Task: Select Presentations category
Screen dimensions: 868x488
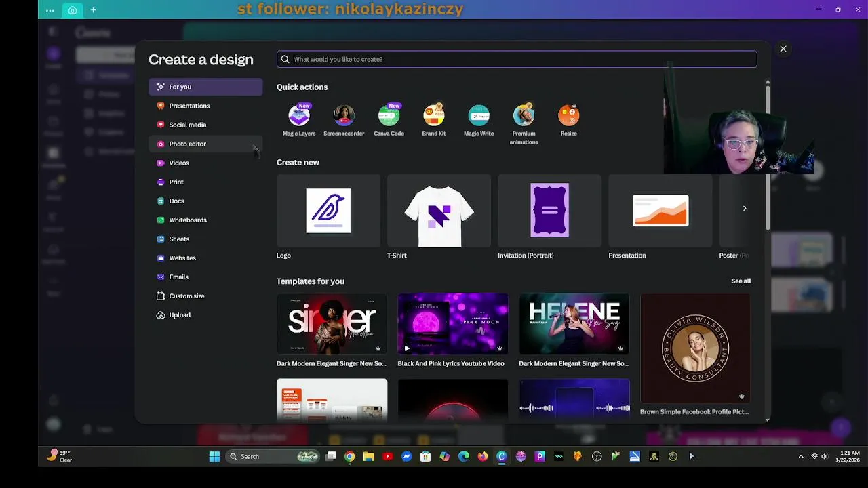Action: click(x=205, y=106)
